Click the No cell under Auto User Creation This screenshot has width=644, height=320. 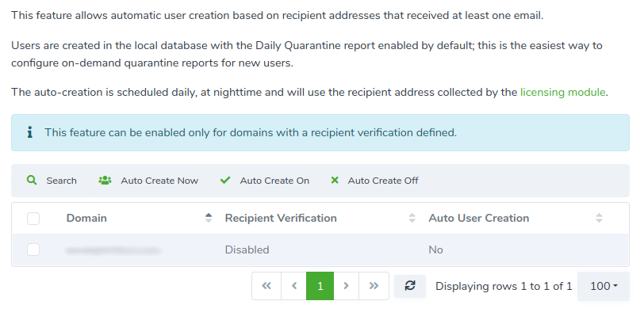click(x=435, y=250)
